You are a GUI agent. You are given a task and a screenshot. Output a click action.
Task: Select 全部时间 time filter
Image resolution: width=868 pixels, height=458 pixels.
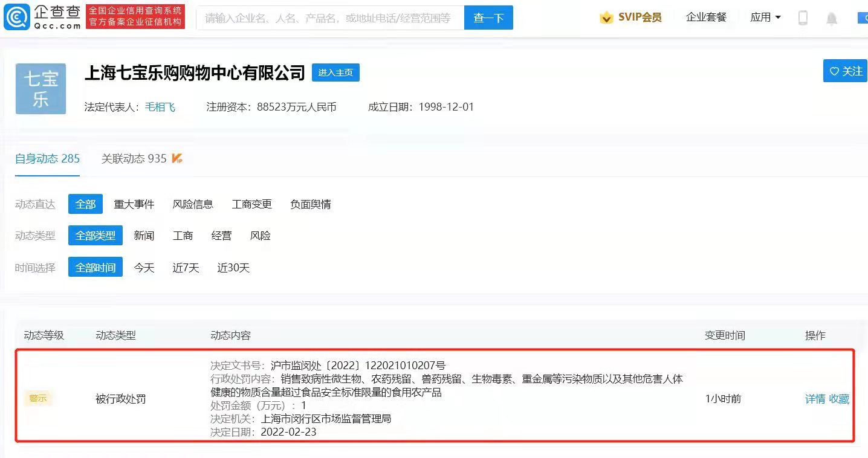tap(96, 267)
